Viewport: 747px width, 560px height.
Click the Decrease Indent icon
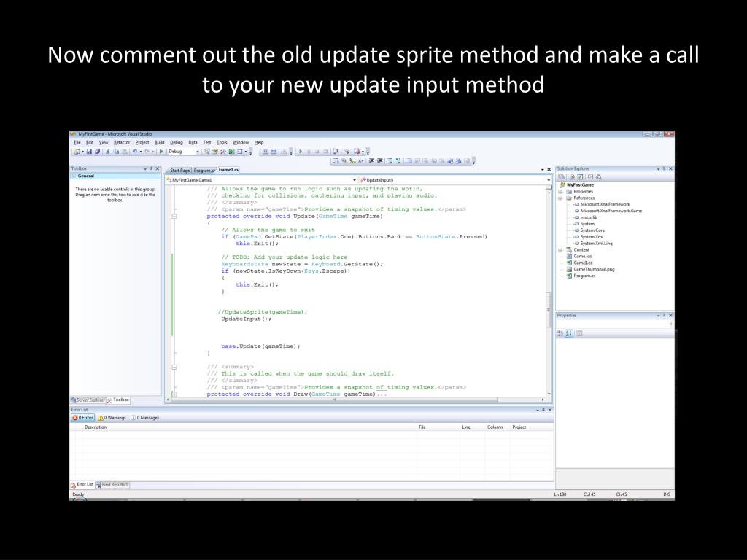point(371,161)
